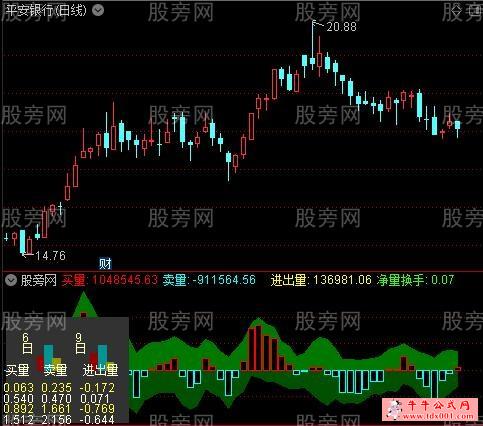Click the tall candlestick at the 20.88 peak
The height and width of the screenshot is (426, 483).
coord(313,47)
